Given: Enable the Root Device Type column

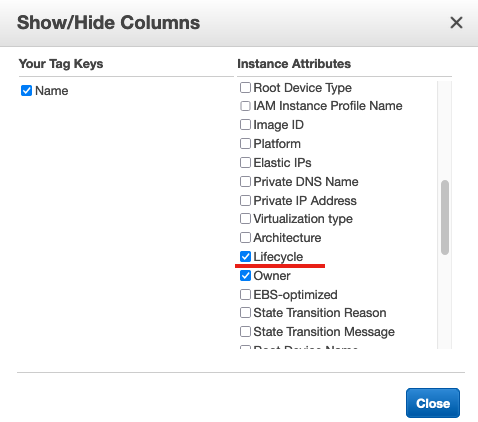Looking at the screenshot, I should point(245,88).
